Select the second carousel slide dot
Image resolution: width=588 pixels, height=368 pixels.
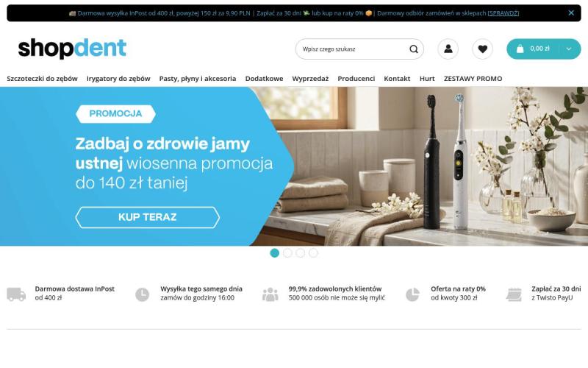click(287, 253)
